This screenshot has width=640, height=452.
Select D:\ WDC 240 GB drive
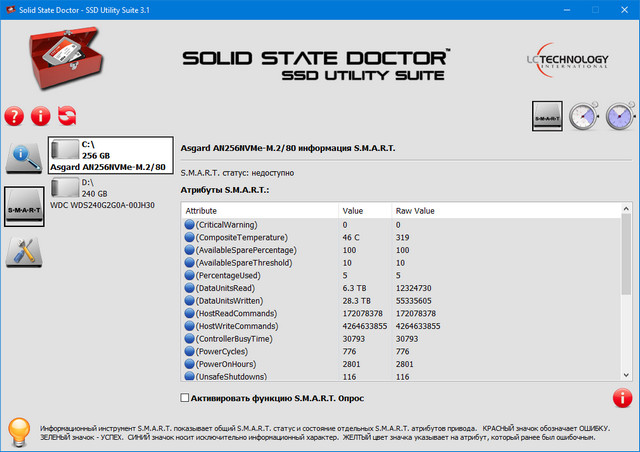click(x=103, y=194)
